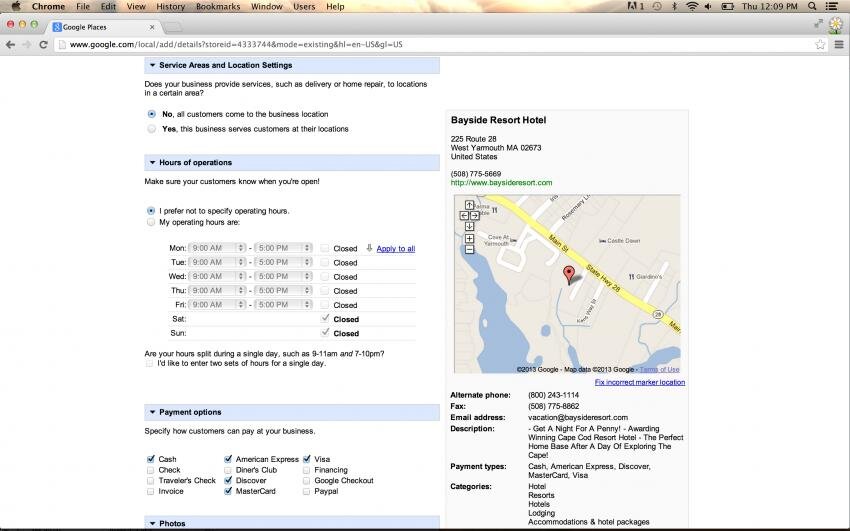This screenshot has height=531, width=850.
Task: Close the Google Places tab
Action: click(x=152, y=27)
